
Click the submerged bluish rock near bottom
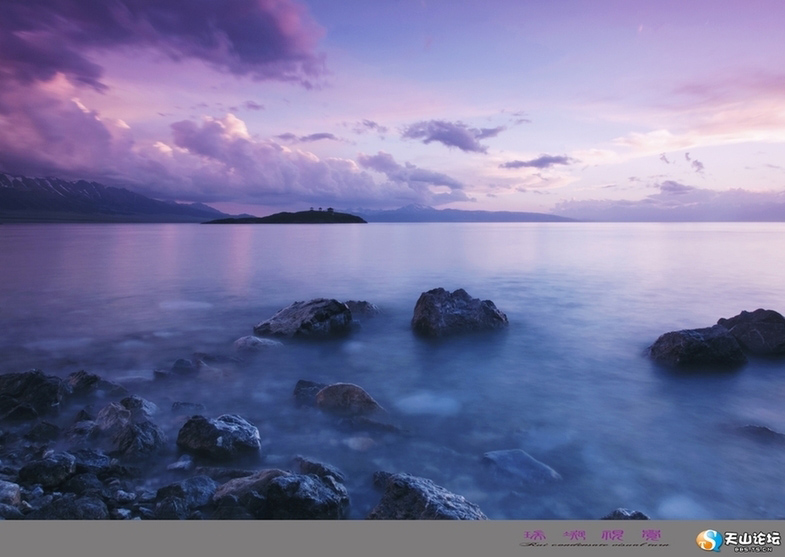click(518, 465)
